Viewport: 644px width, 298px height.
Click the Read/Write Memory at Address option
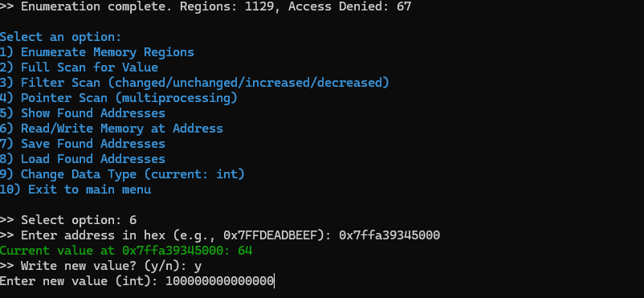click(x=112, y=129)
